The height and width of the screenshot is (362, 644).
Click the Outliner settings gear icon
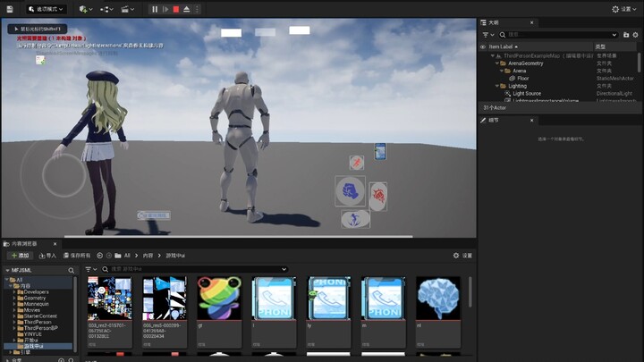[x=635, y=35]
